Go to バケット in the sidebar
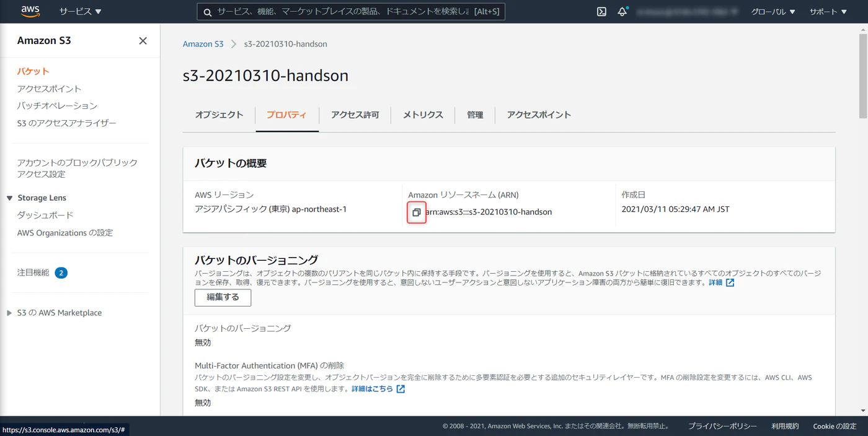 [x=33, y=71]
